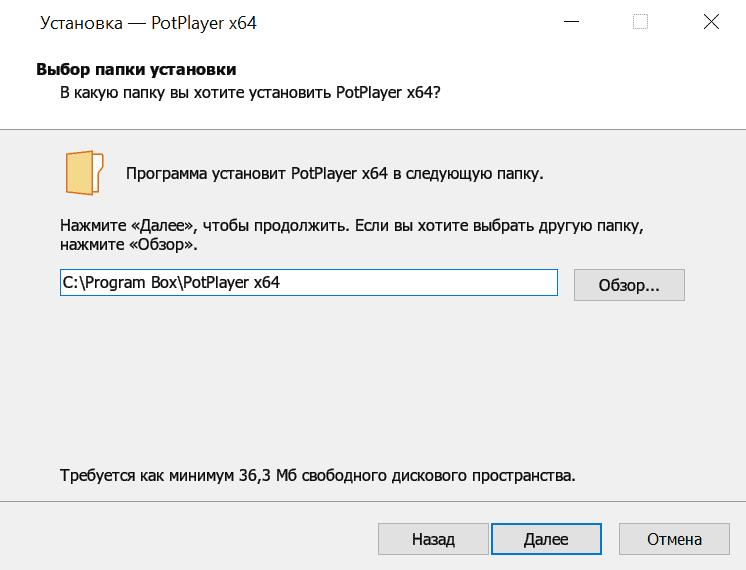Click the title Установка — PotPlayer x64

pyautogui.click(x=148, y=23)
